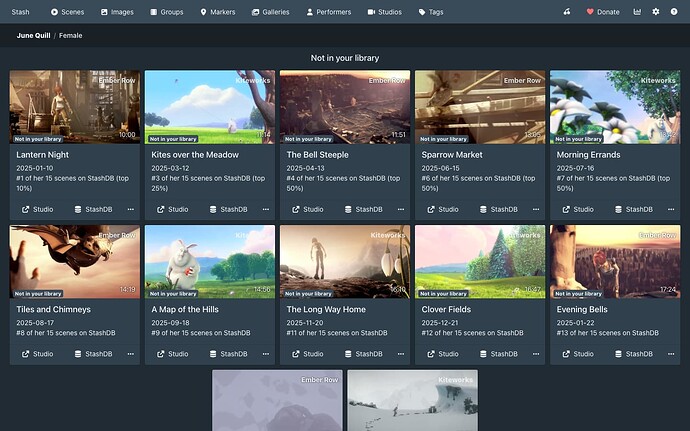Open the Studios page

tap(385, 12)
